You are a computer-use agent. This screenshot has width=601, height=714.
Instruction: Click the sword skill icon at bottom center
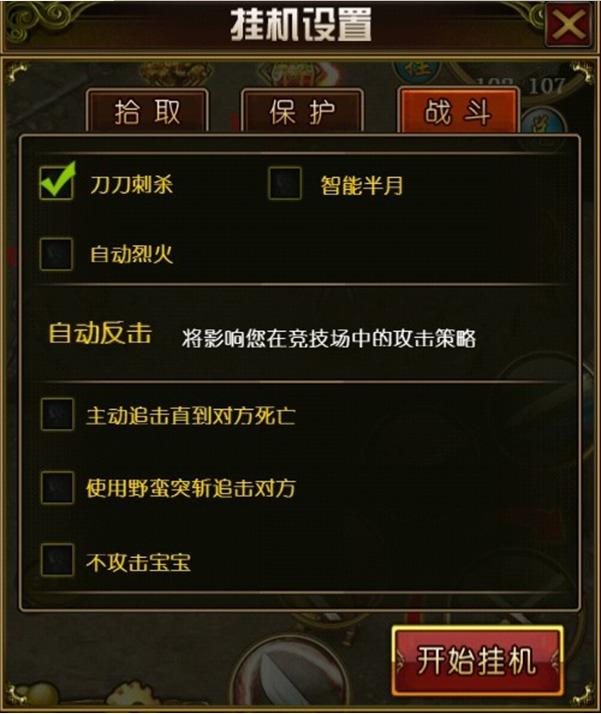288,675
